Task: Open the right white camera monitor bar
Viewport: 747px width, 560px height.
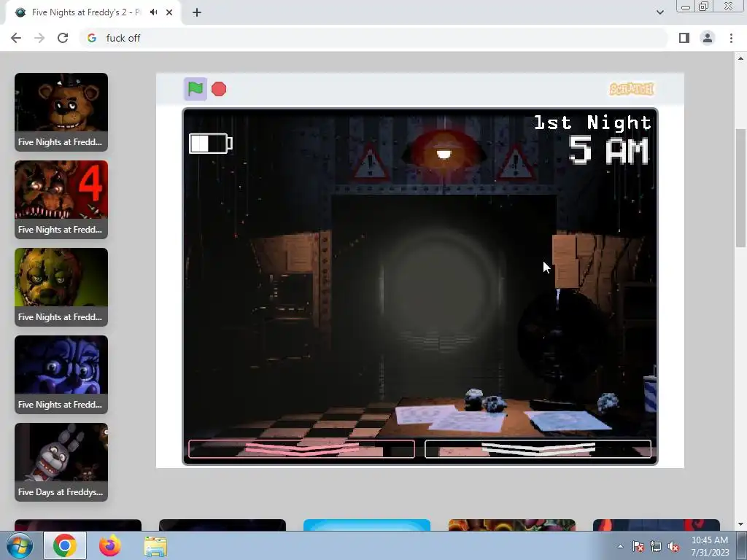Action: (538, 449)
